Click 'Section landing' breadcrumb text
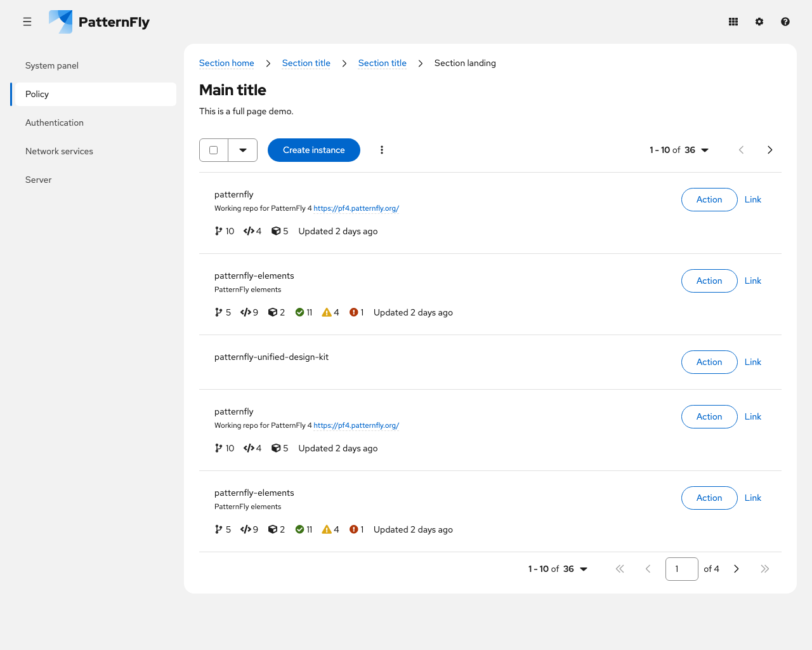Image resolution: width=812 pixels, height=650 pixels. 465,63
